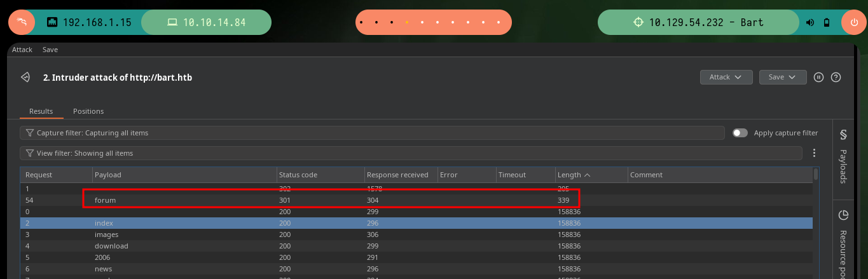Click the volume speaker icon in top bar
Screen dimensions: 868x279
[810, 22]
